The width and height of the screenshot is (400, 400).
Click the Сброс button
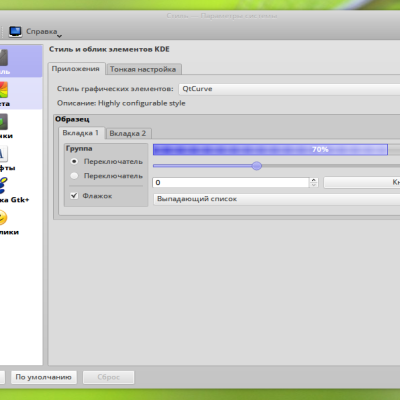point(109,377)
